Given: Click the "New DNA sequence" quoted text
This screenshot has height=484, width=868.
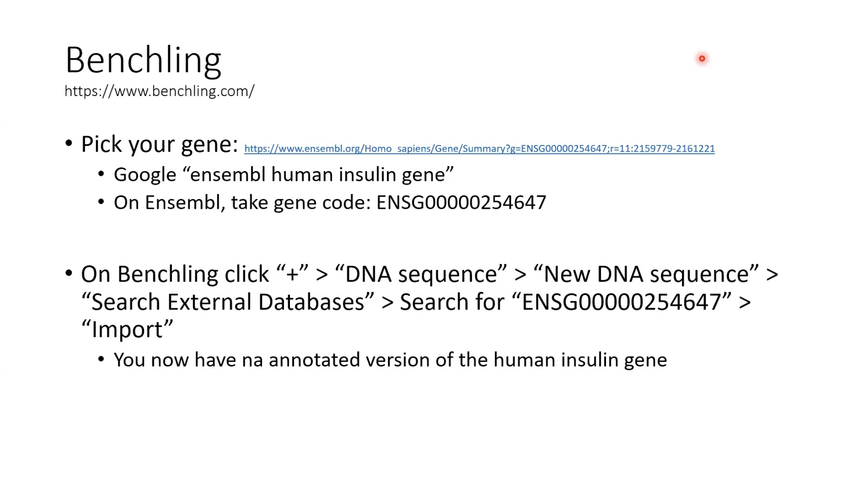Looking at the screenshot, I should click(x=646, y=274).
